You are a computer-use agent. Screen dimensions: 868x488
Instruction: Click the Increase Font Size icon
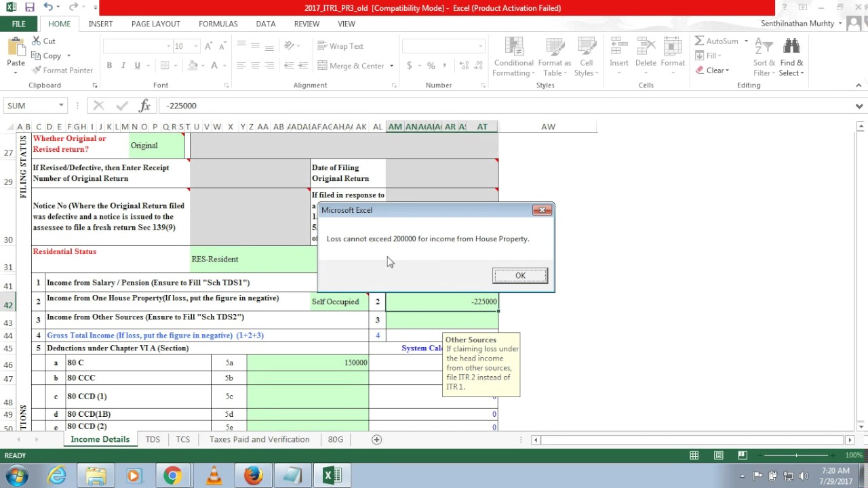[209, 46]
